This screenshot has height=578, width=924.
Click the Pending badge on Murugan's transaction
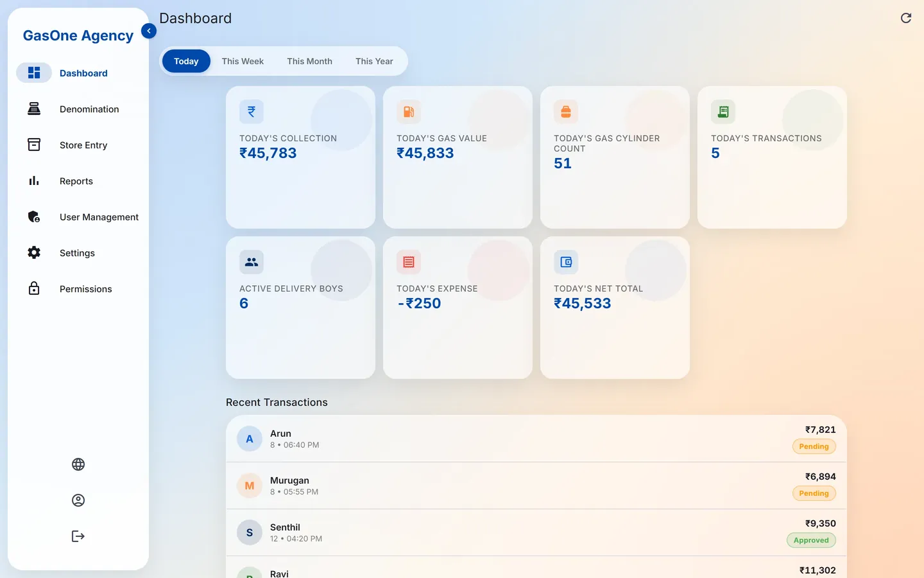pos(814,493)
